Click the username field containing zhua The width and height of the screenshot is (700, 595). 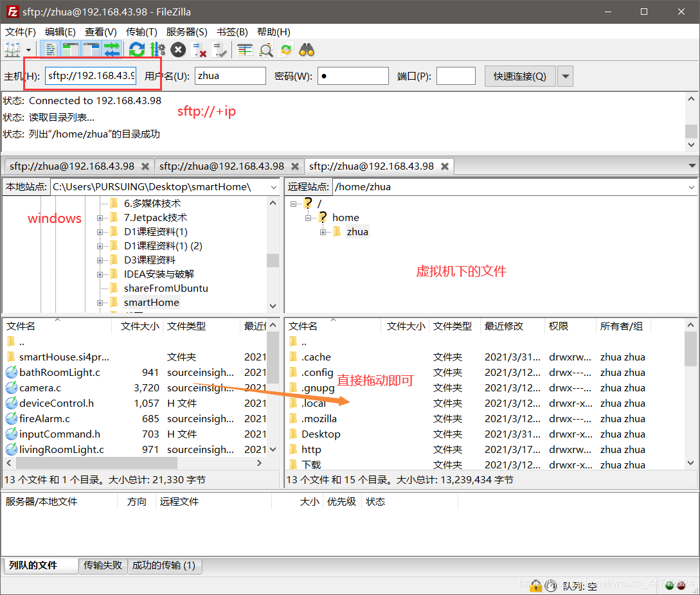point(230,75)
